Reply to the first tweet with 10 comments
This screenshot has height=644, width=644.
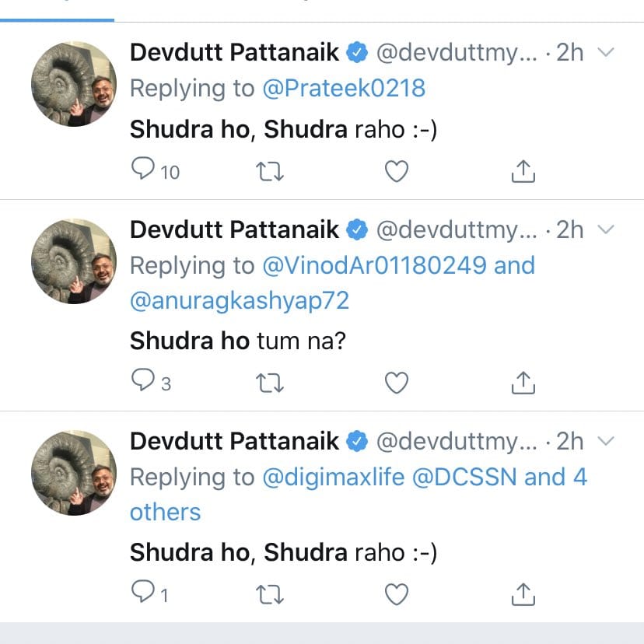(145, 170)
